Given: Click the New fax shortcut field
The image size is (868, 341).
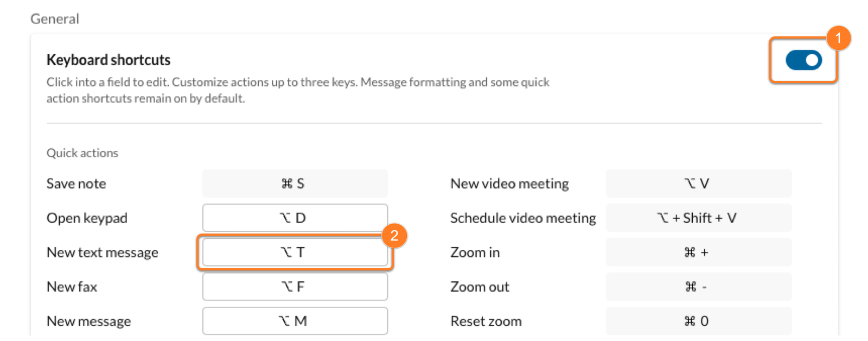Looking at the screenshot, I should coord(295,287).
